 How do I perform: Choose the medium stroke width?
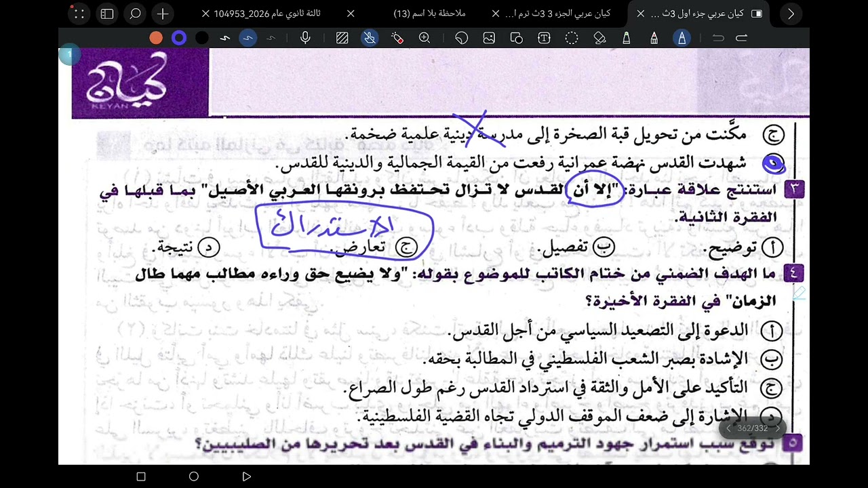tap(248, 38)
